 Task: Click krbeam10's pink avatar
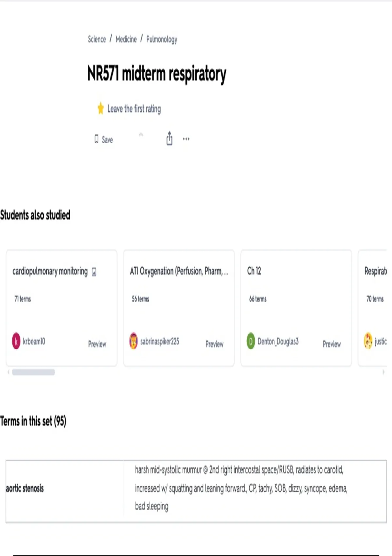16,341
